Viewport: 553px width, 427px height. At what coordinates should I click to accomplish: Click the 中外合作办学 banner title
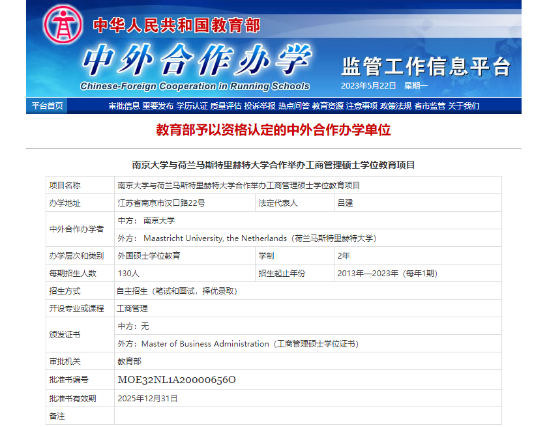(x=197, y=60)
